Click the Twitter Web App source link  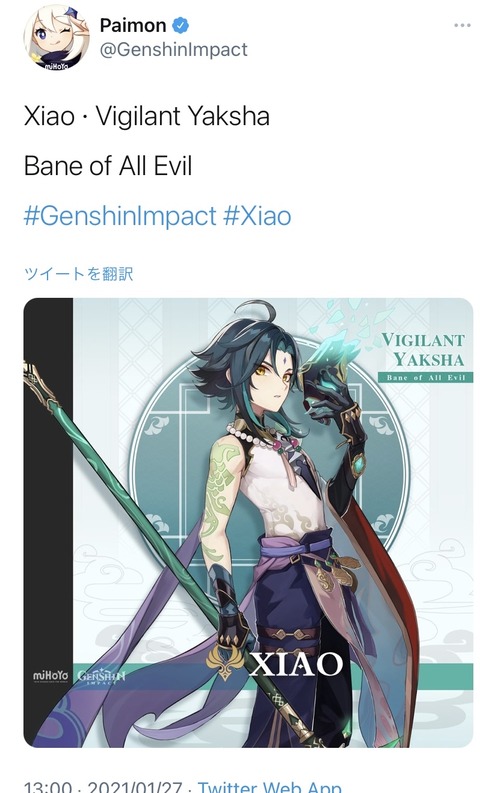[269, 785]
